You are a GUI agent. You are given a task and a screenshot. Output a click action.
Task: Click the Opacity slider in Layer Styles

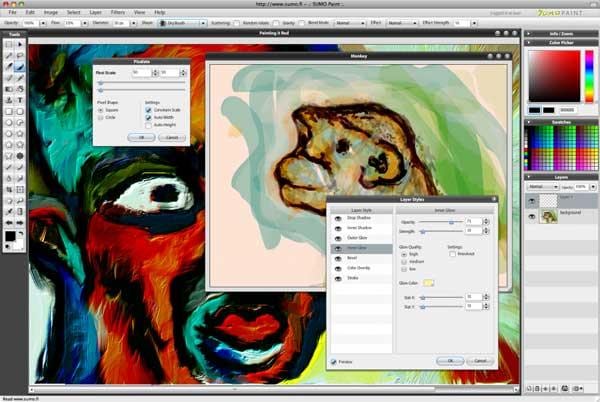pyautogui.click(x=441, y=222)
